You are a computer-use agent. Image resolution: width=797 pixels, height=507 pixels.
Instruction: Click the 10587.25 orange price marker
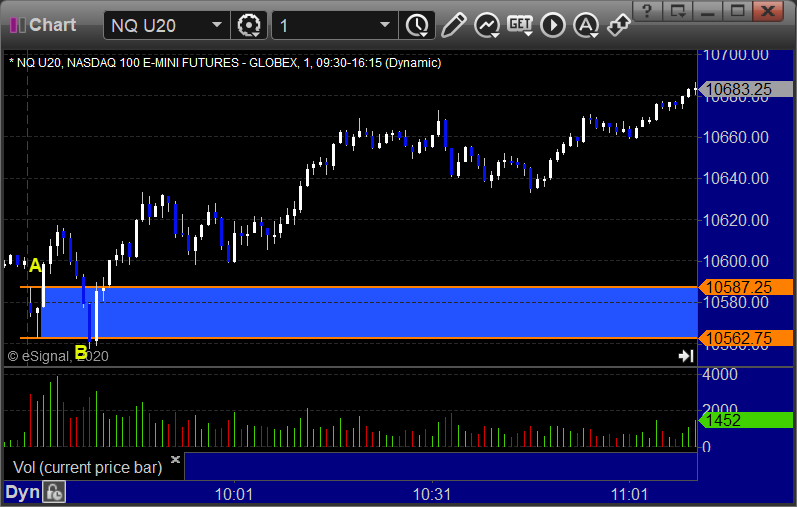pyautogui.click(x=746, y=287)
